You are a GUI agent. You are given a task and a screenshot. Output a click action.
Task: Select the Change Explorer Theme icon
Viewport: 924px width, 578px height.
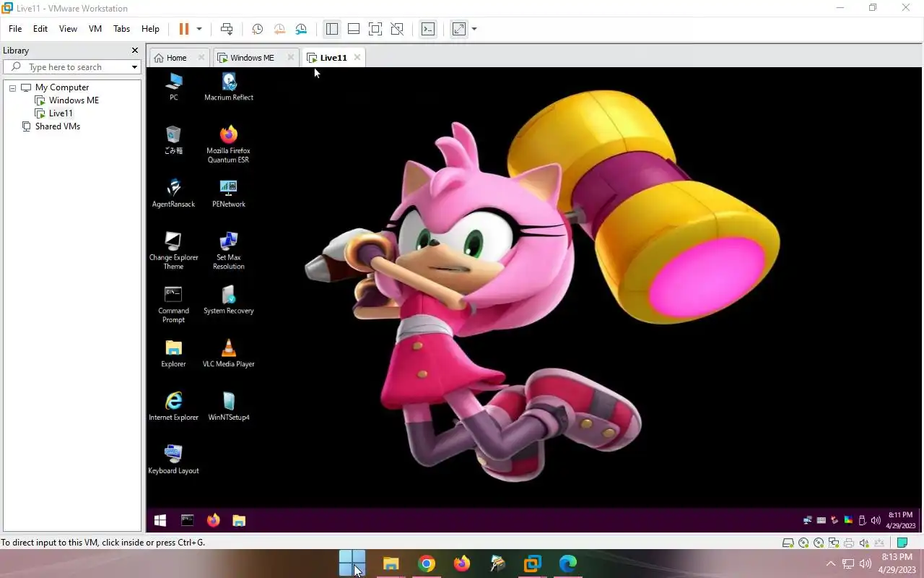(173, 251)
